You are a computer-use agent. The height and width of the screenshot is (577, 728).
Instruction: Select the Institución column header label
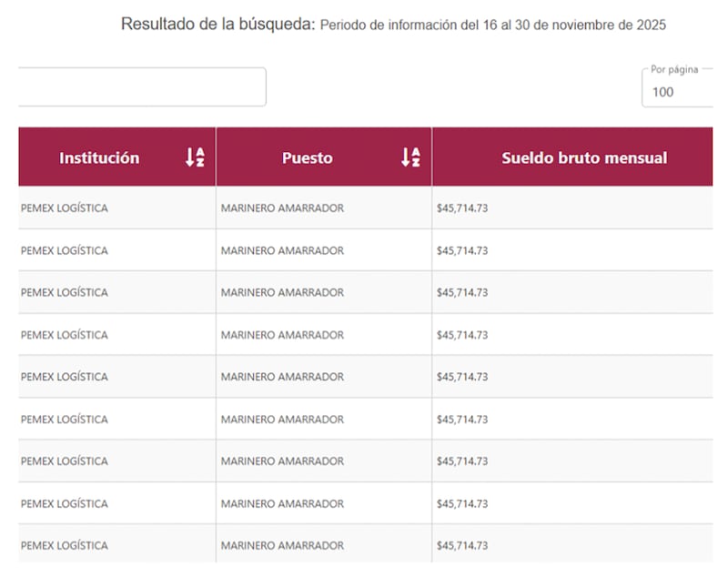tap(99, 157)
